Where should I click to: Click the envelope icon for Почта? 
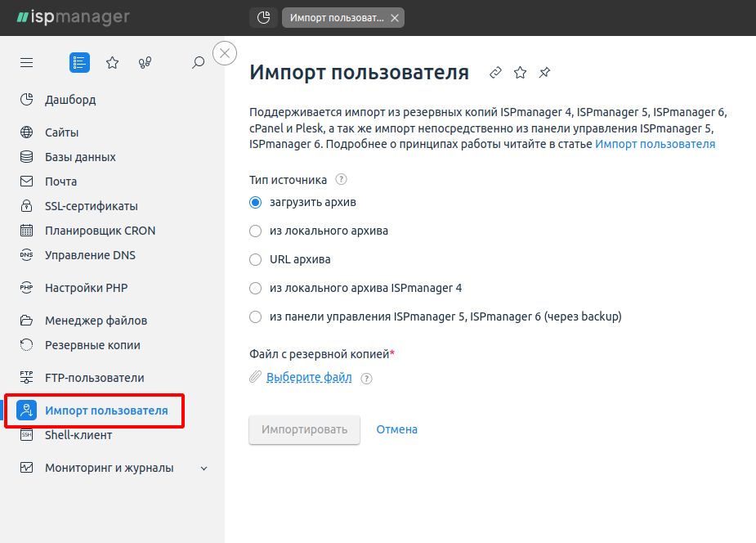pyautogui.click(x=26, y=182)
